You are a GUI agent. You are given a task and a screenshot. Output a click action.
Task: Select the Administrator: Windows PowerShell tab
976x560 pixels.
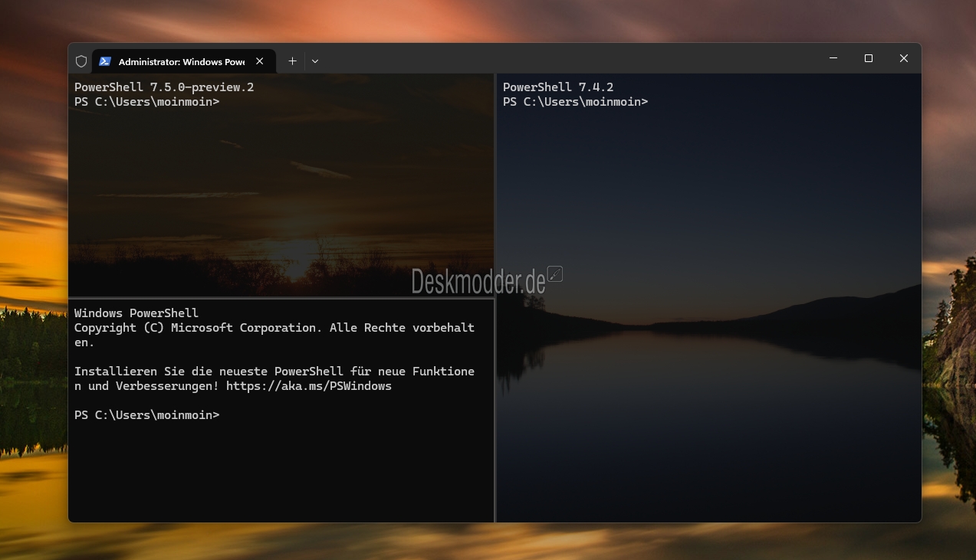coord(182,61)
